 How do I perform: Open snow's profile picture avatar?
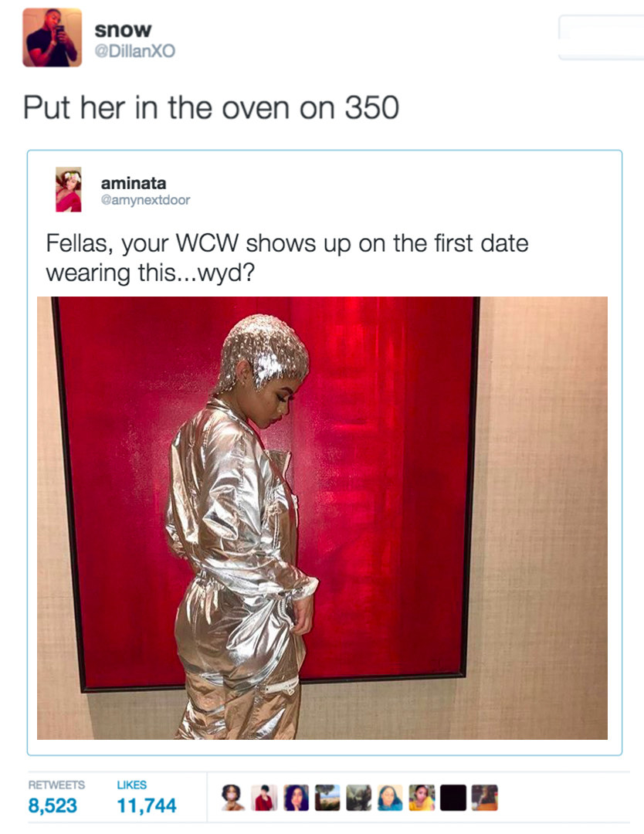(x=52, y=37)
